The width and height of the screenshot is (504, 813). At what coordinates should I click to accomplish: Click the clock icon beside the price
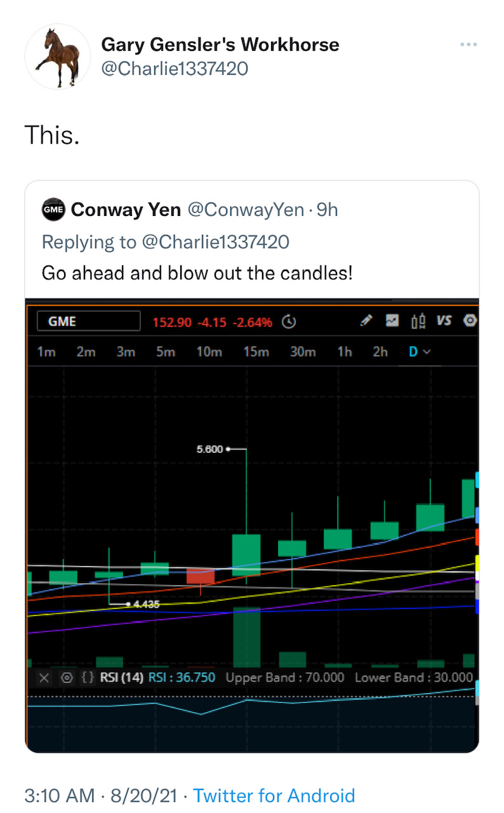click(x=289, y=322)
